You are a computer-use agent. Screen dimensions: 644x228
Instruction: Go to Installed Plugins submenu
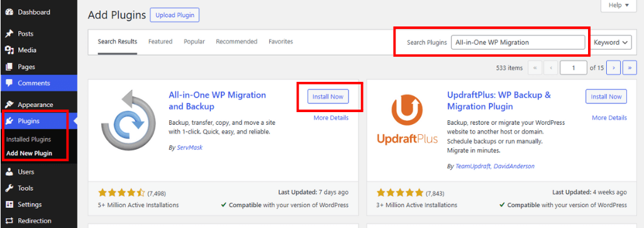click(x=29, y=140)
